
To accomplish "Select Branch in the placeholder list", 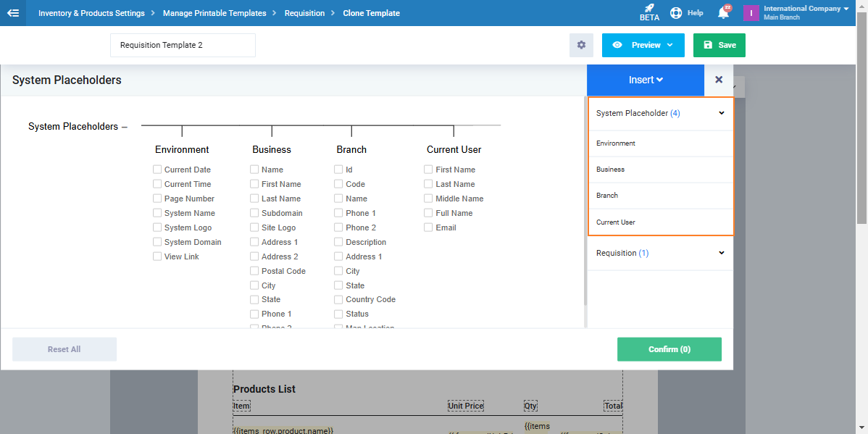I will pyautogui.click(x=607, y=196).
